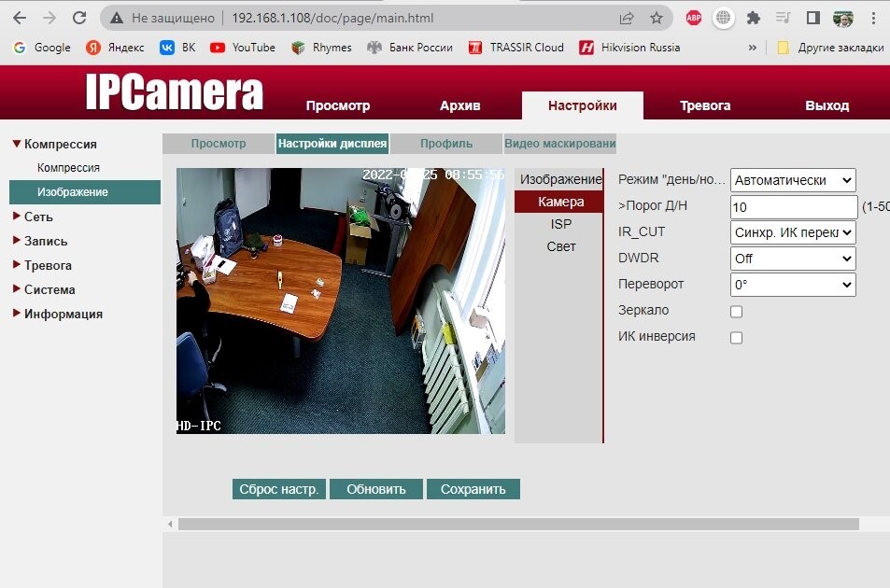Open the Hikvision Russia bookmark
890x588 pixels.
pyautogui.click(x=629, y=48)
